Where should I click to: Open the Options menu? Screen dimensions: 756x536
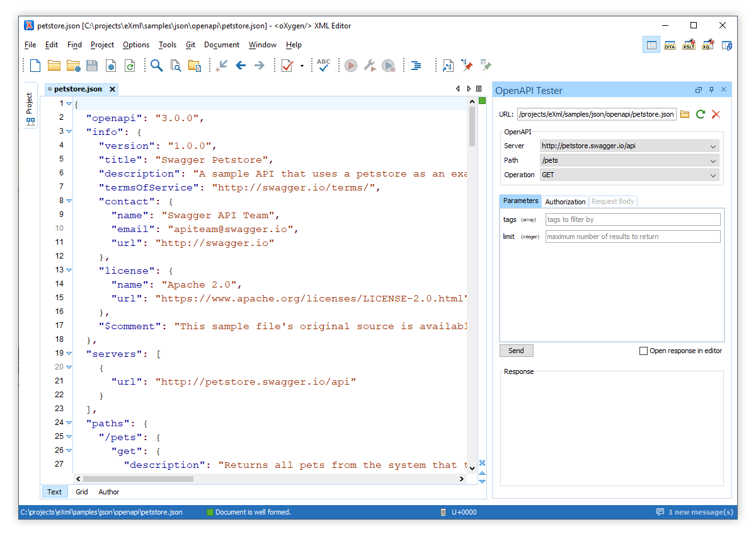(136, 45)
